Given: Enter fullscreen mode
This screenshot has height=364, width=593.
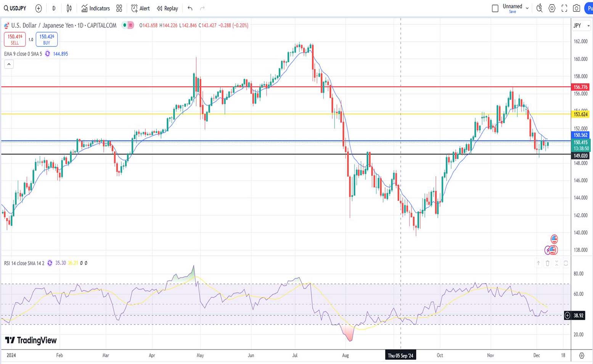Looking at the screenshot, I should pyautogui.click(x=564, y=8).
